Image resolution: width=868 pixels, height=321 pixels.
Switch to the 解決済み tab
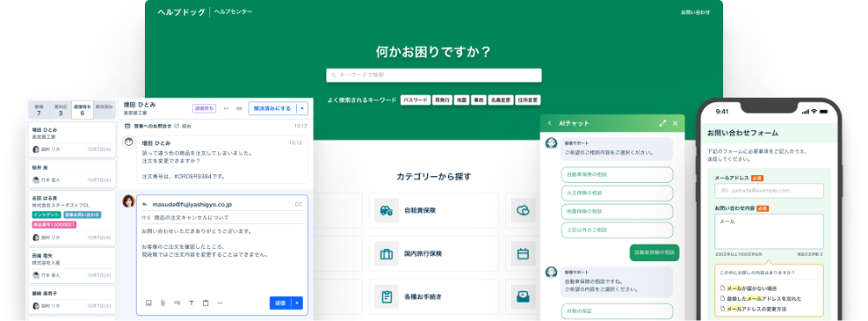coord(105,109)
